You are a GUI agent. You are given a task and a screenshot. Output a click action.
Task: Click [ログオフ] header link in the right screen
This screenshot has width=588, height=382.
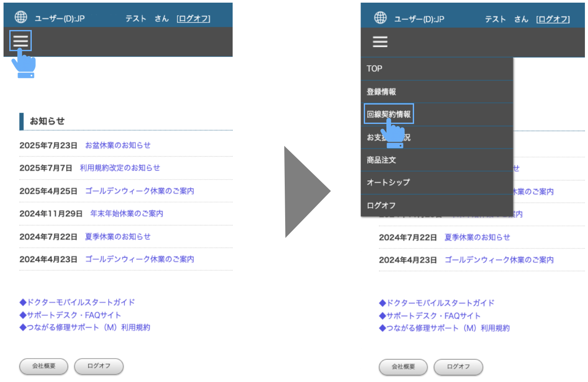pyautogui.click(x=553, y=19)
